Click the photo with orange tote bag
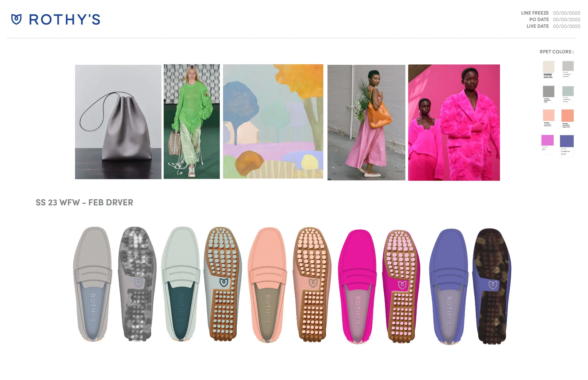 click(366, 122)
